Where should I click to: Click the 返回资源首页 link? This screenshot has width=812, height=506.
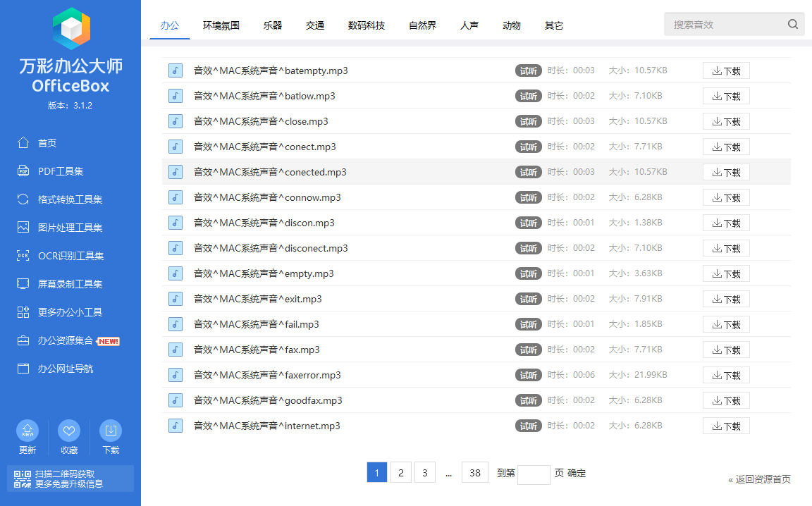pos(761,478)
